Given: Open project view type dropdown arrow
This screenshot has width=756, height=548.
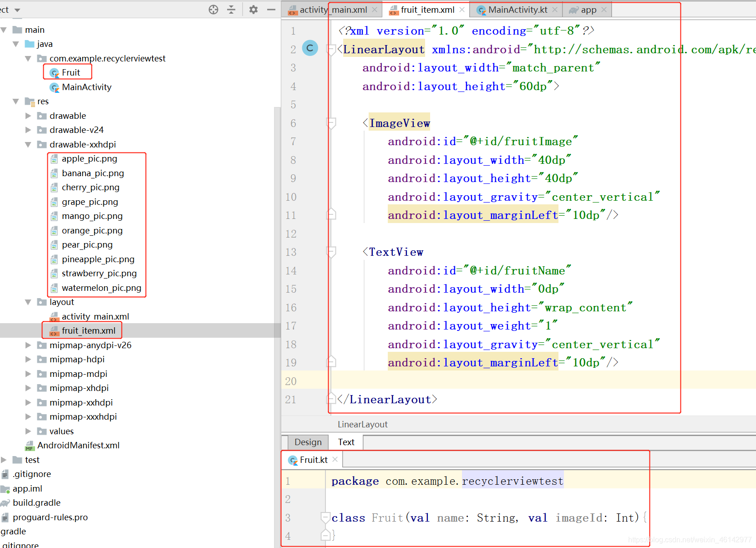Looking at the screenshot, I should [x=17, y=10].
